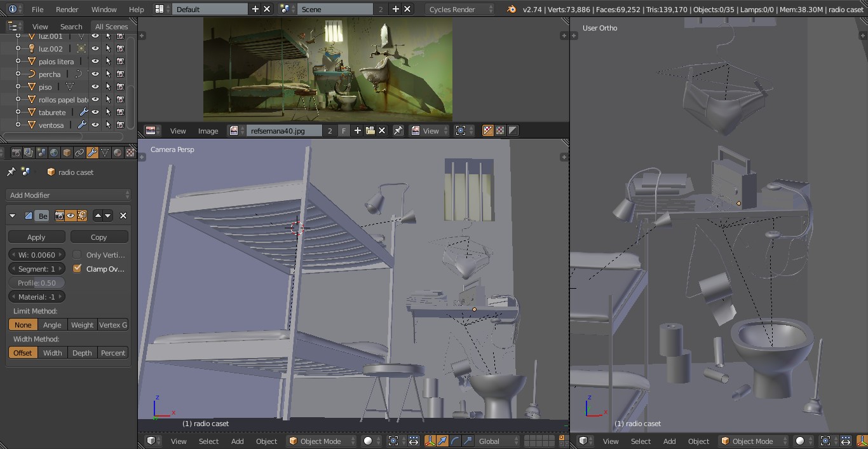Open Object Mode dropdown in camera viewport
Image resolution: width=868 pixels, height=449 pixels.
tap(321, 441)
